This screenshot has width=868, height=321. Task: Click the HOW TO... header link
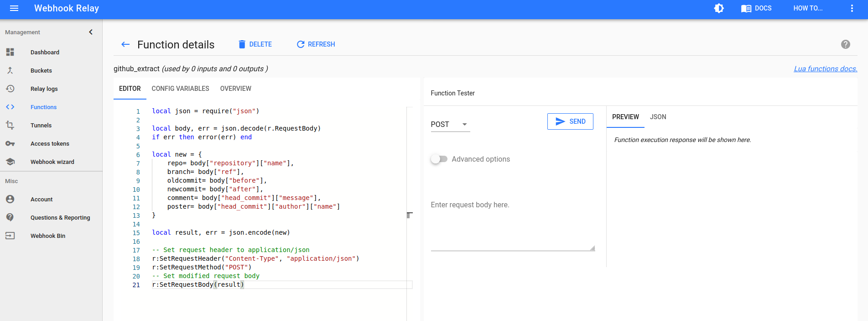pos(808,8)
